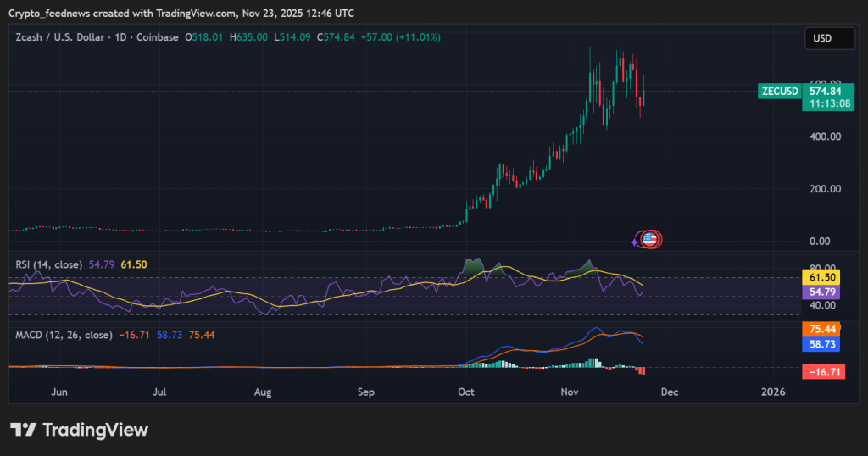
Task: Click the 200.00 price axis tick
Action: 825,189
